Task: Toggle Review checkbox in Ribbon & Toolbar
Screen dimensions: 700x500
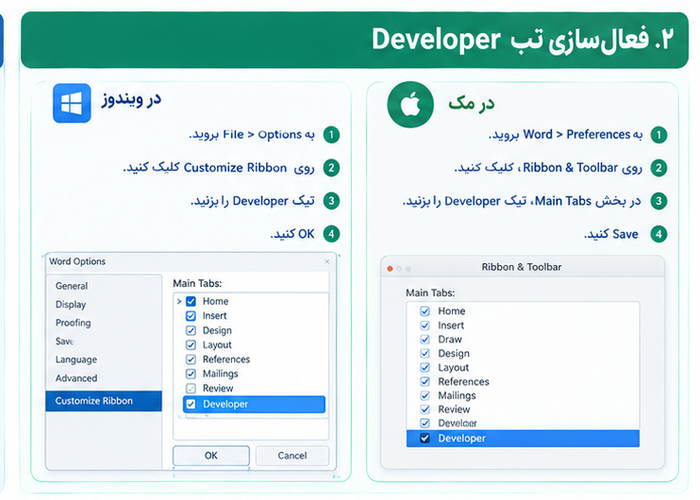Action: pyautogui.click(x=425, y=409)
